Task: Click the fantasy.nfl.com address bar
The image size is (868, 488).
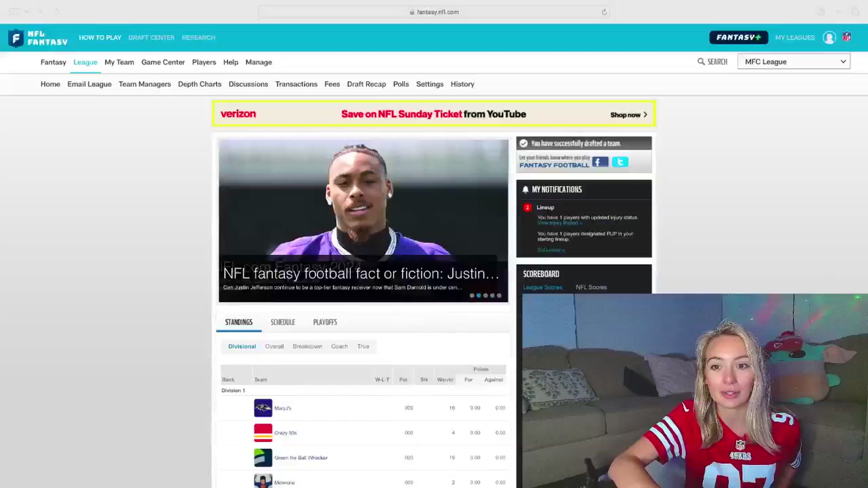Action: [x=434, y=12]
